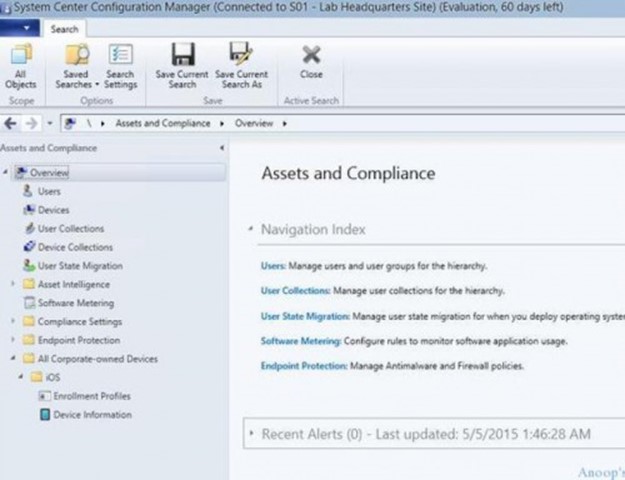625x480 pixels.
Task: Click the Devices tree icon
Action: click(x=29, y=210)
